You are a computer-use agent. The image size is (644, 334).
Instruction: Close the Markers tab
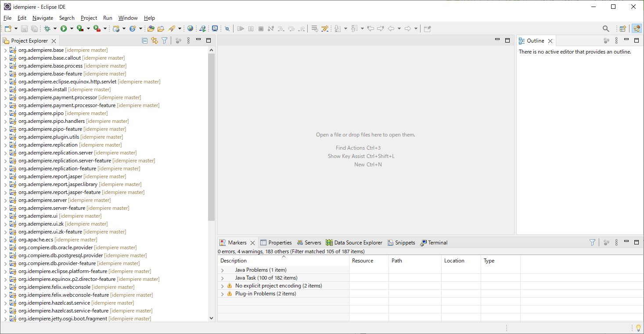pos(252,243)
